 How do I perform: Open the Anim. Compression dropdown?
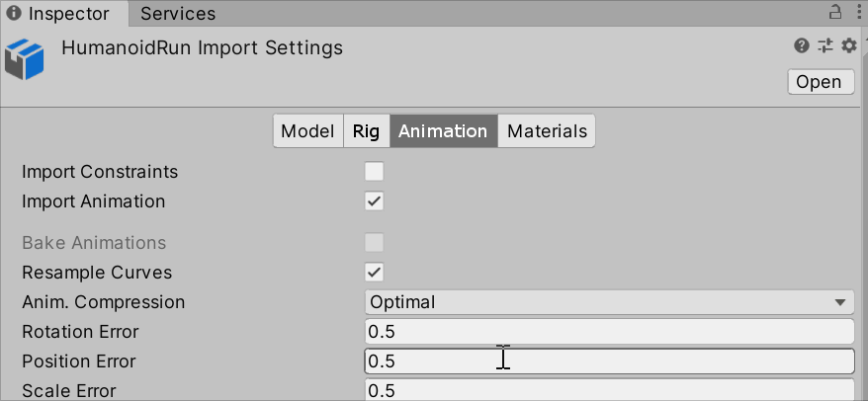click(x=608, y=302)
